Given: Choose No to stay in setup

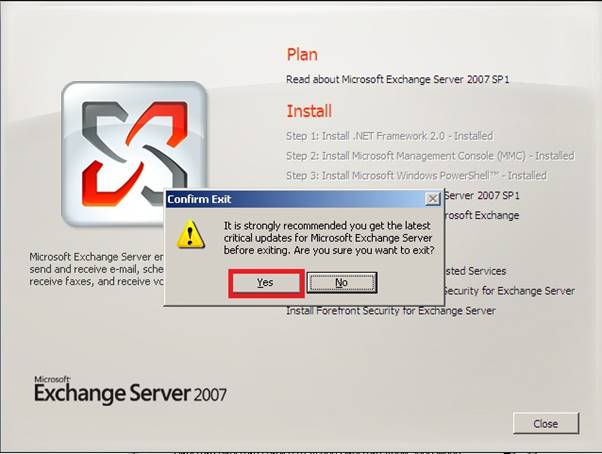Looking at the screenshot, I should (341, 283).
